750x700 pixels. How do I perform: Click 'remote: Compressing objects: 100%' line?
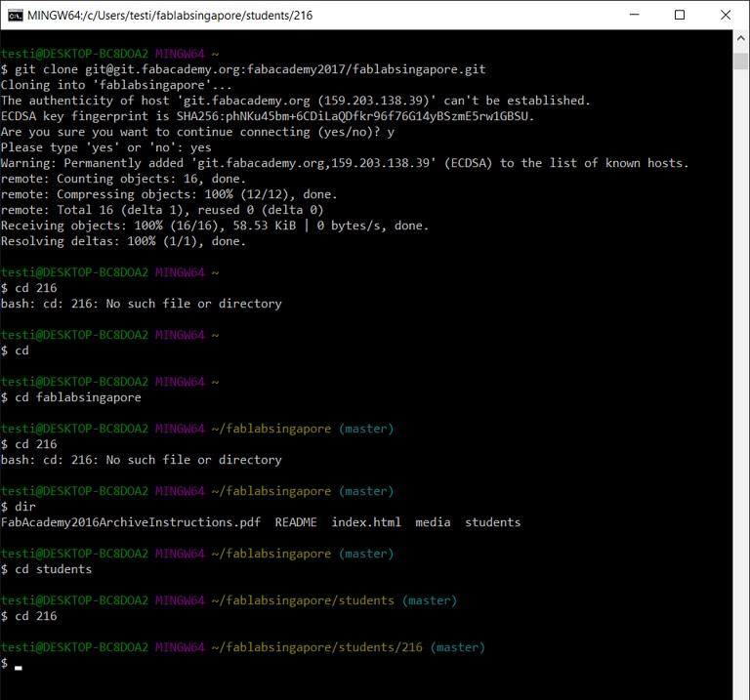[169, 194]
